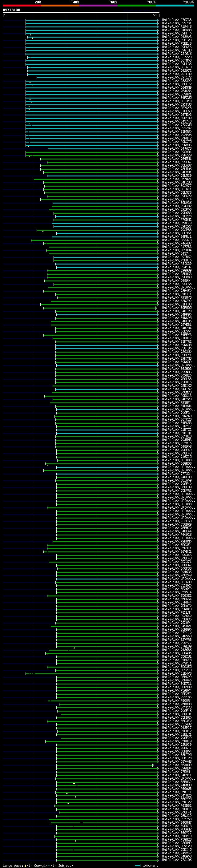Click the cyan 100char scale bar icon
Screen dimensions: 197x868
137,866
